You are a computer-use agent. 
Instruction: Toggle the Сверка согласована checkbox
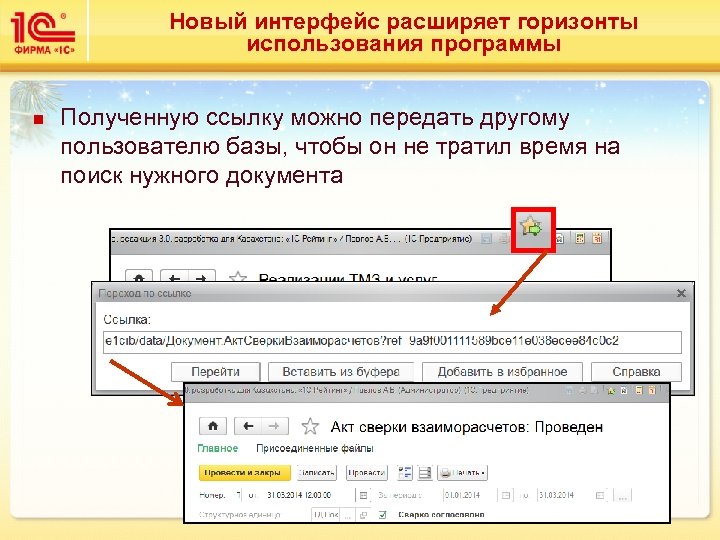coord(382,515)
